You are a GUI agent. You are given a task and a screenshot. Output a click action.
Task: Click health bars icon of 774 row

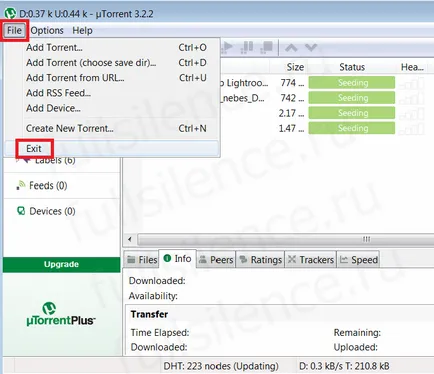pyautogui.click(x=412, y=83)
